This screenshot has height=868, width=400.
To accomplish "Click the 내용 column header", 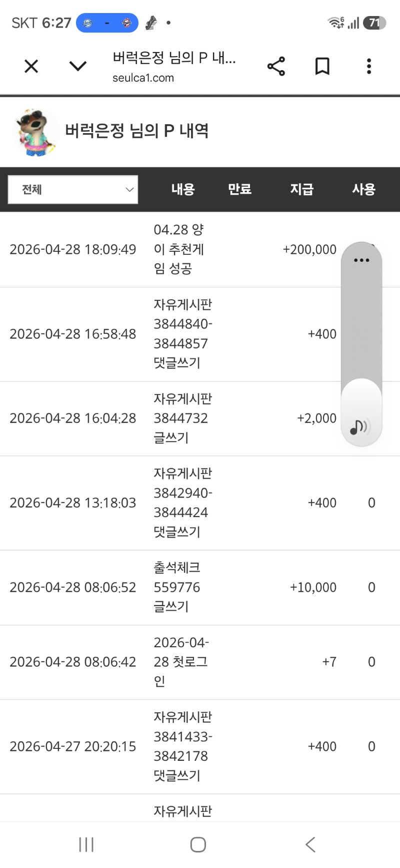I will pyautogui.click(x=182, y=189).
